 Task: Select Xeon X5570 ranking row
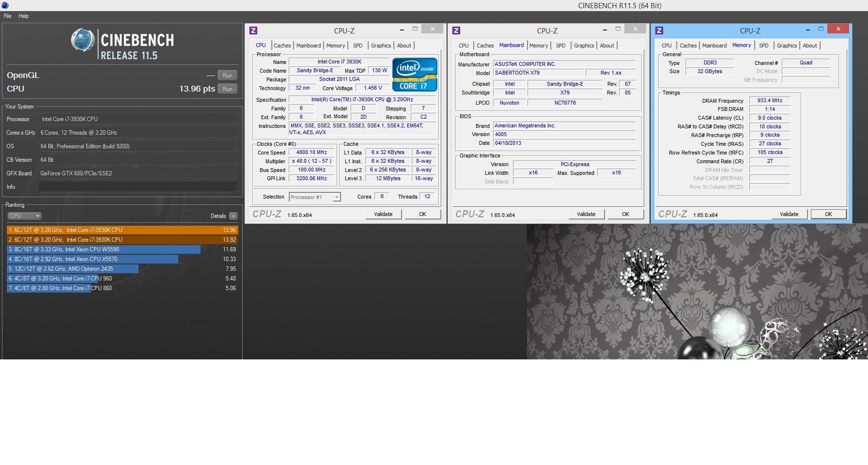click(x=123, y=259)
